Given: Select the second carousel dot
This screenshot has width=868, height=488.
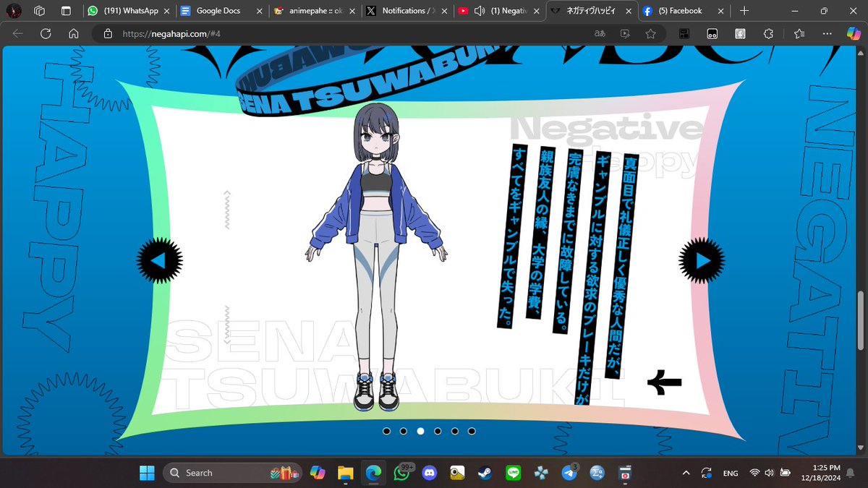Looking at the screenshot, I should pos(404,431).
